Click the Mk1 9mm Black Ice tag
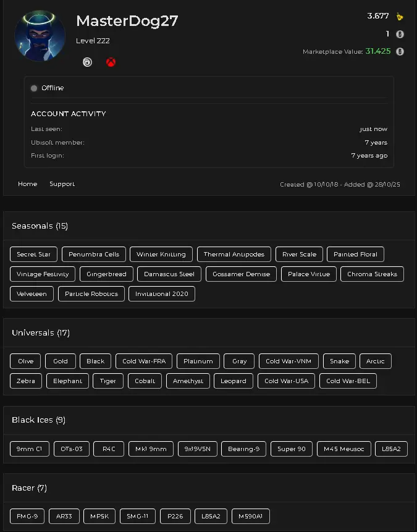The height and width of the screenshot is (532, 417). (x=151, y=449)
